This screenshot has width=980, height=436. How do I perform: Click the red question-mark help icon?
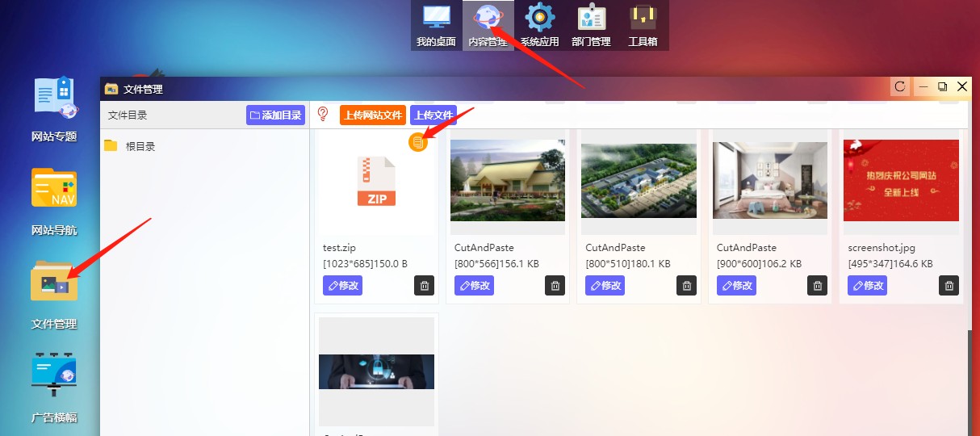click(x=323, y=115)
